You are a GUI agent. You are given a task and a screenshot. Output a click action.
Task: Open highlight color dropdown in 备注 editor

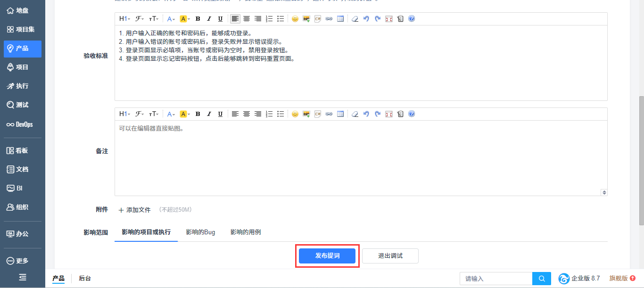(x=185, y=114)
